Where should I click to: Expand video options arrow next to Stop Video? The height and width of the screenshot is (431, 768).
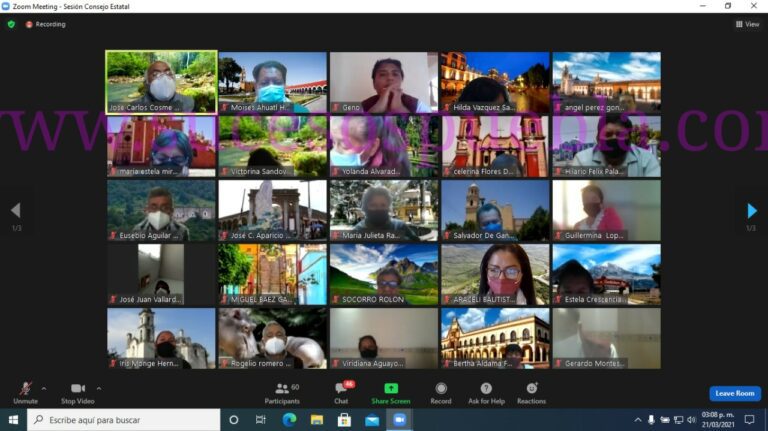[x=98, y=387]
